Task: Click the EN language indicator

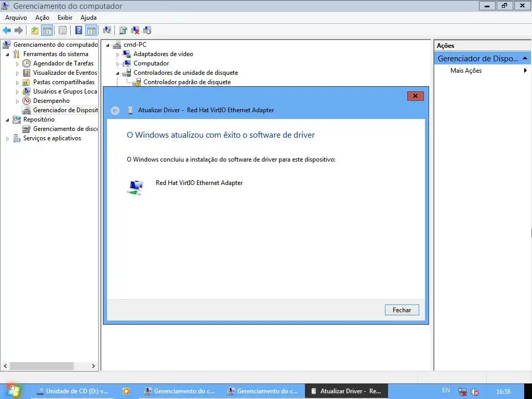Action: [x=446, y=391]
